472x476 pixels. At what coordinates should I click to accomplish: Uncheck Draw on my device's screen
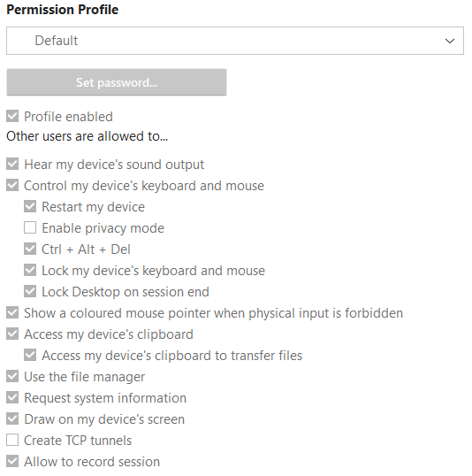tap(12, 418)
